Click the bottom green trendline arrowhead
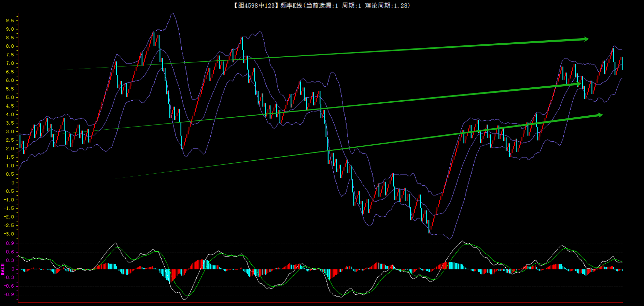 point(600,115)
